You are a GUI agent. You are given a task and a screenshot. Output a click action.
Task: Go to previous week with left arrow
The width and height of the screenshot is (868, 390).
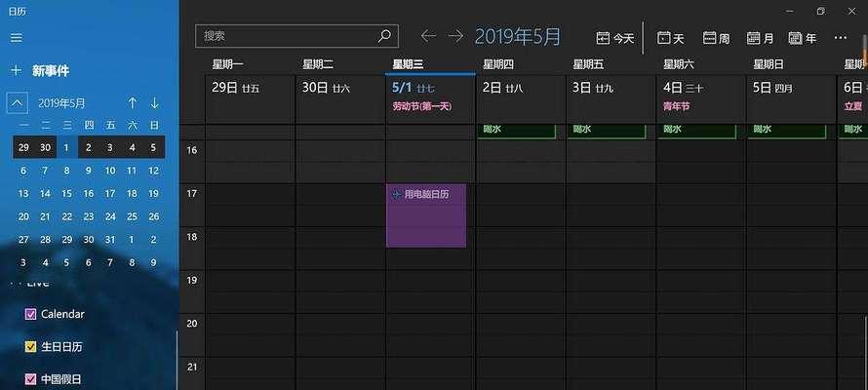pyautogui.click(x=428, y=36)
